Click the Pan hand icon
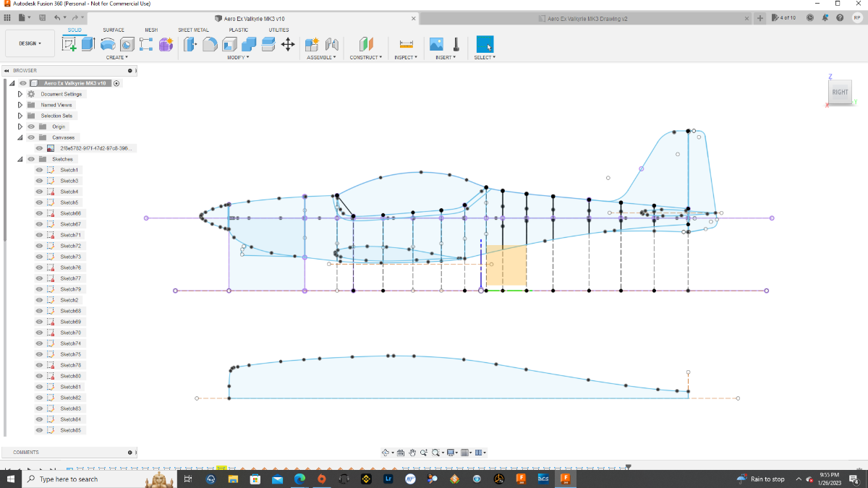868x488 pixels. tap(412, 453)
